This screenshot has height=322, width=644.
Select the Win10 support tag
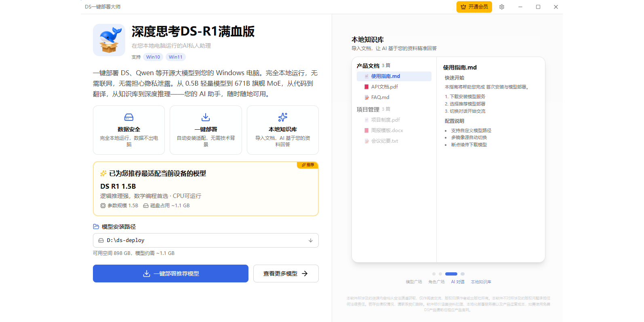pyautogui.click(x=153, y=57)
